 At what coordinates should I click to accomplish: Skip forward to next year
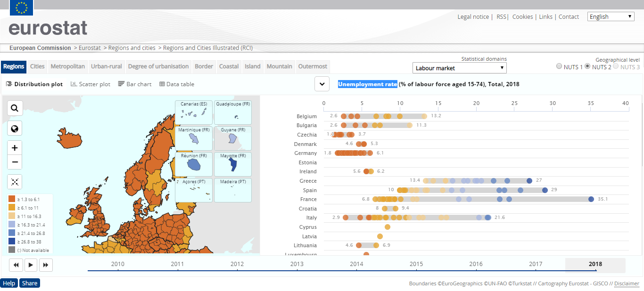click(46, 265)
